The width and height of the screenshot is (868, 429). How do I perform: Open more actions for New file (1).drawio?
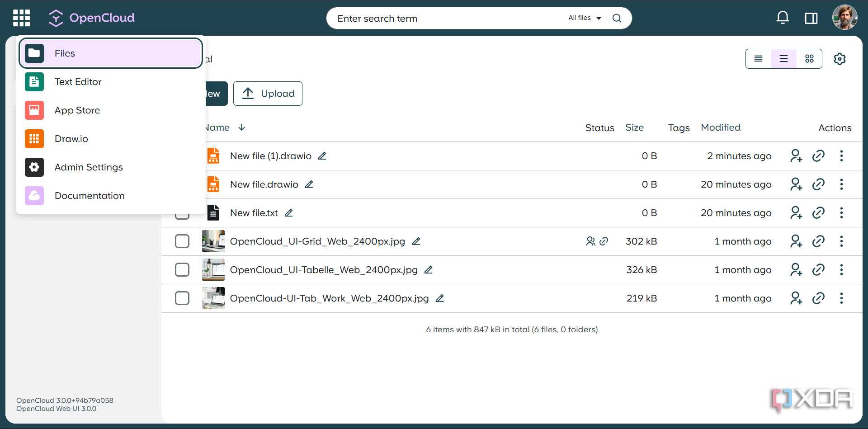point(841,156)
